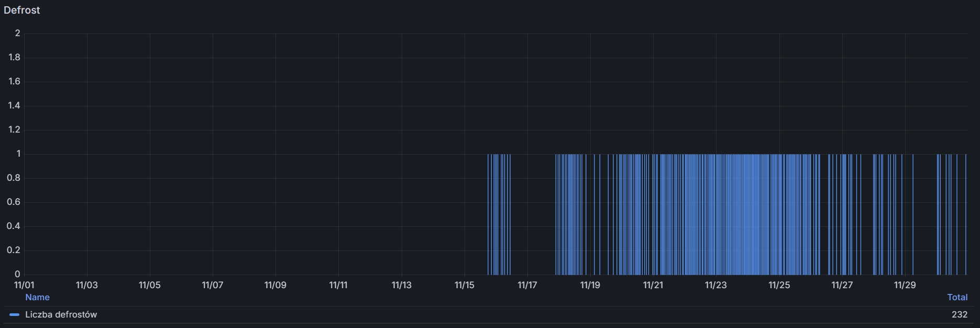Click the 11/17 date label on x-axis
Image resolution: width=980 pixels, height=328 pixels.
(x=527, y=285)
